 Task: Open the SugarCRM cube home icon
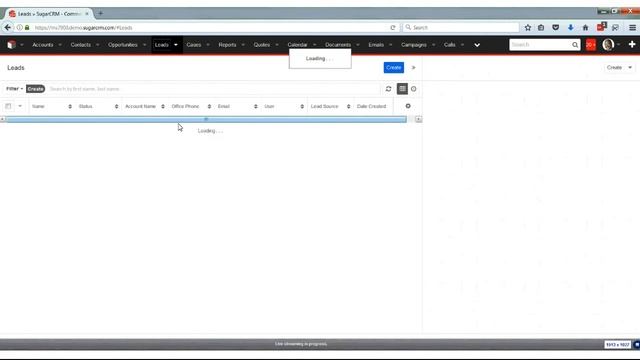point(11,45)
